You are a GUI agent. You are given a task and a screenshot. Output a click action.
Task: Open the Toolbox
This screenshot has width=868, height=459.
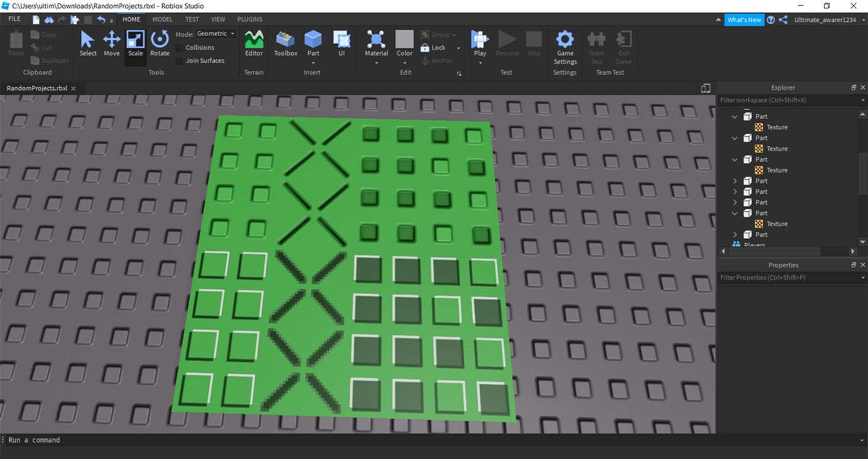click(x=285, y=42)
